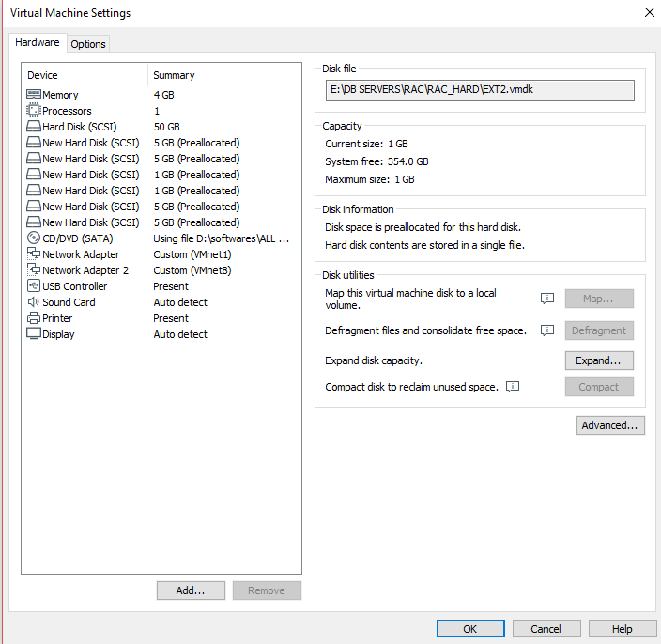The height and width of the screenshot is (644, 661).
Task: Click the Compact button
Action: click(599, 387)
